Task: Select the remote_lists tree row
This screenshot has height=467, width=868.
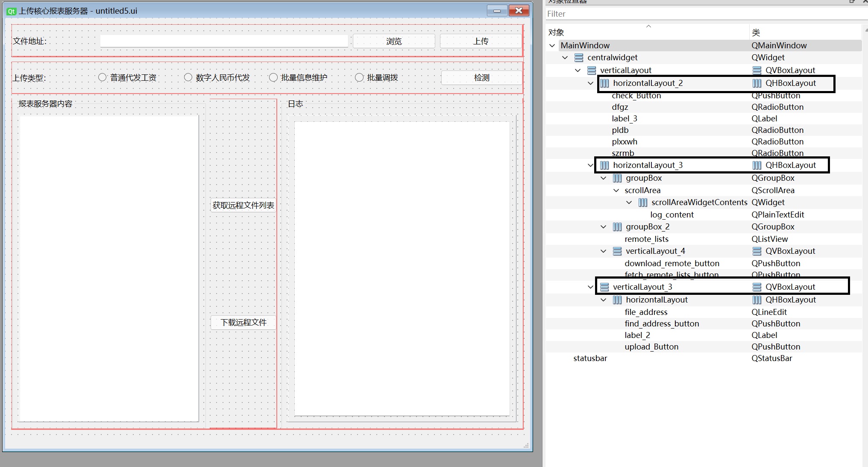Action: (x=704, y=239)
